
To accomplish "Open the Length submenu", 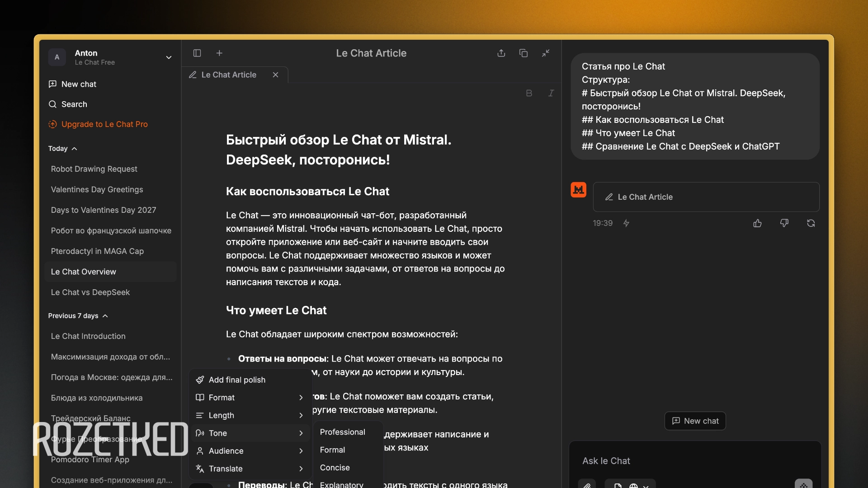I will coord(250,415).
